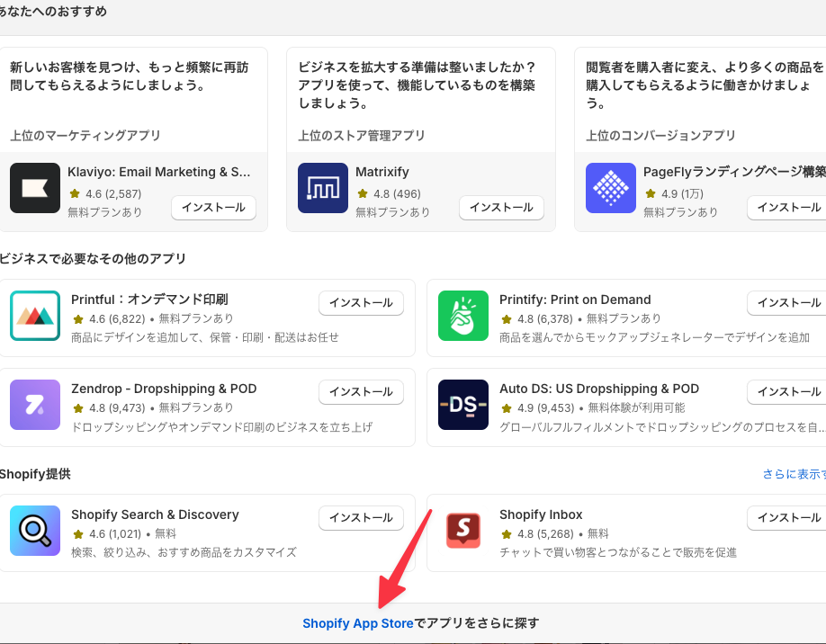This screenshot has width=826, height=644.
Task: Install the Matrixify app
Action: tap(501, 208)
